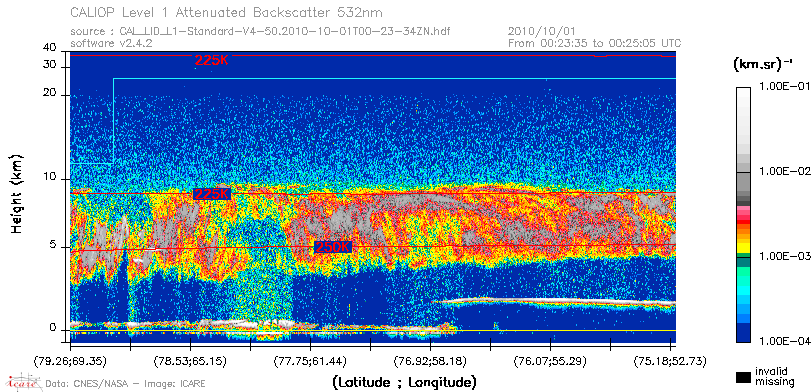Viewport: 811px width, 392px height.
Task: Click the white top of the color scale
Action: (x=743, y=93)
